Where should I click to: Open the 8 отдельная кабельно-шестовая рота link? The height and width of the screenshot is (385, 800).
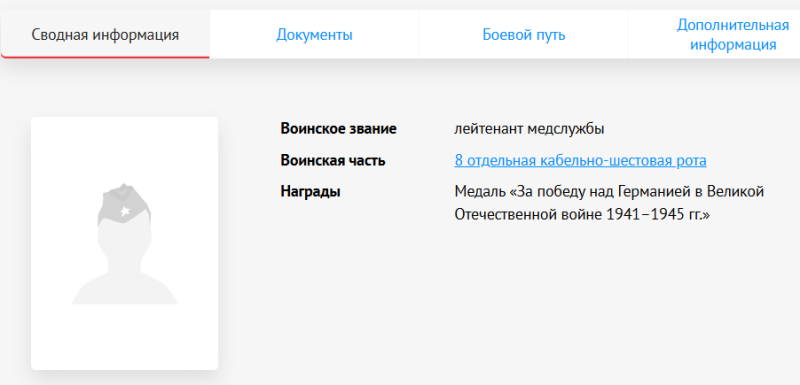pos(581,161)
